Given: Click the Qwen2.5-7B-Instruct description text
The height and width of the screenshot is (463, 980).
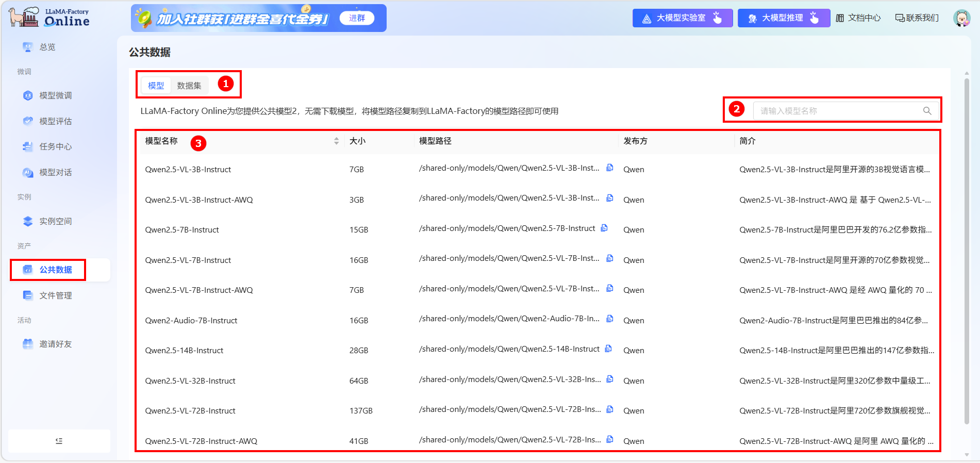Looking at the screenshot, I should (x=836, y=230).
